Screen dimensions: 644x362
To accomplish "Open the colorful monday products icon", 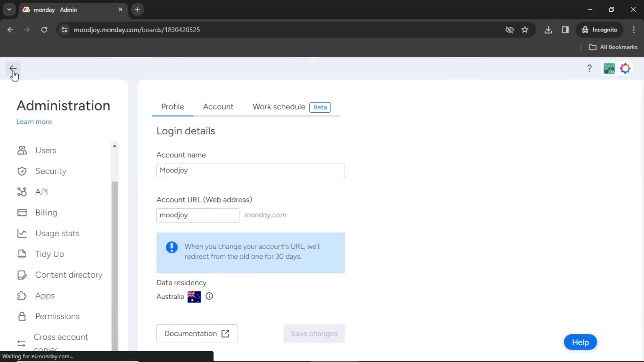I will click(625, 69).
